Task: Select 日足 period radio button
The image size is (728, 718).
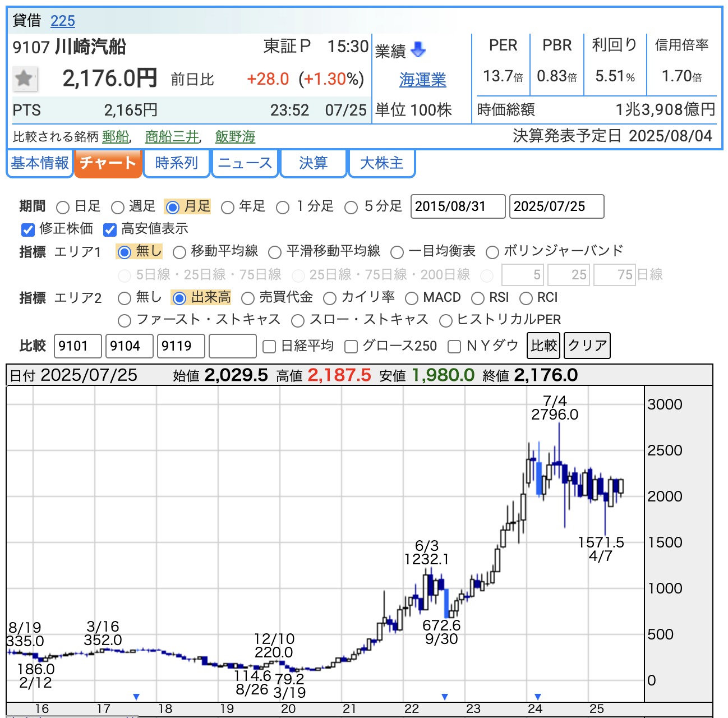Action: 63,208
